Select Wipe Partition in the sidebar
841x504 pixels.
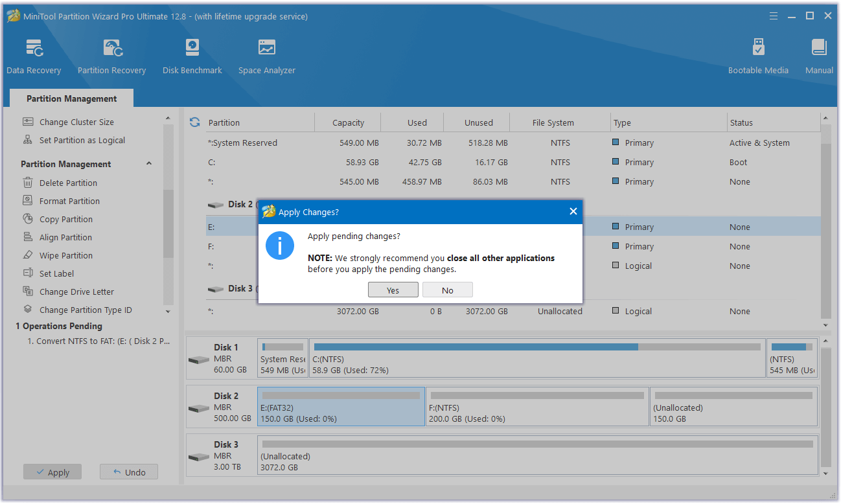point(66,255)
